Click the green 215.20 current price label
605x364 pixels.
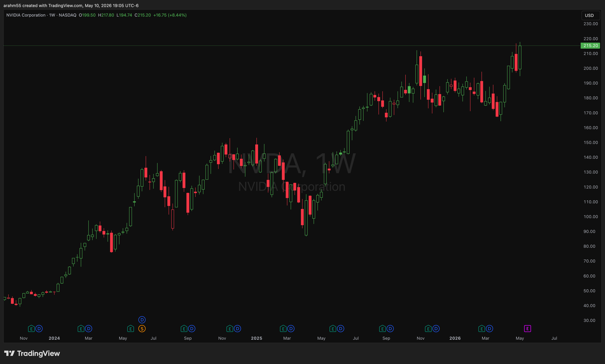(x=591, y=46)
